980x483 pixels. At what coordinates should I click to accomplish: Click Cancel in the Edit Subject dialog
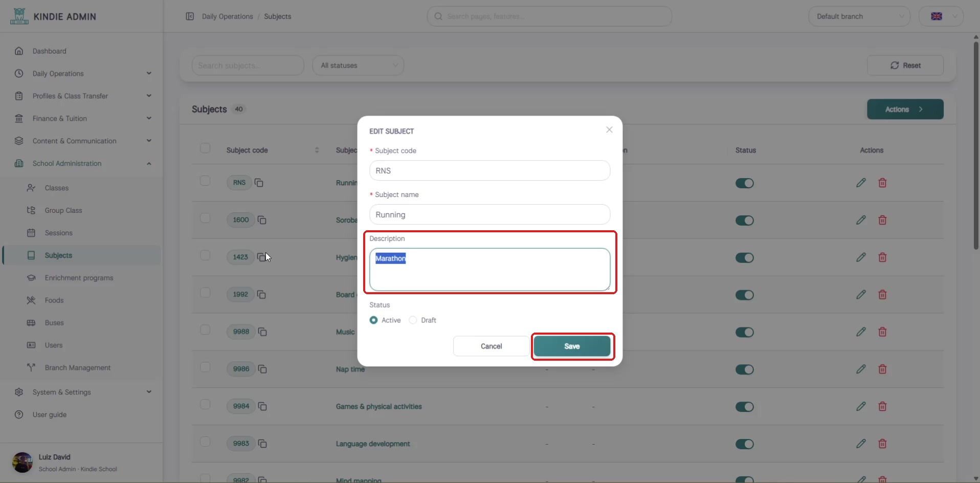491,346
